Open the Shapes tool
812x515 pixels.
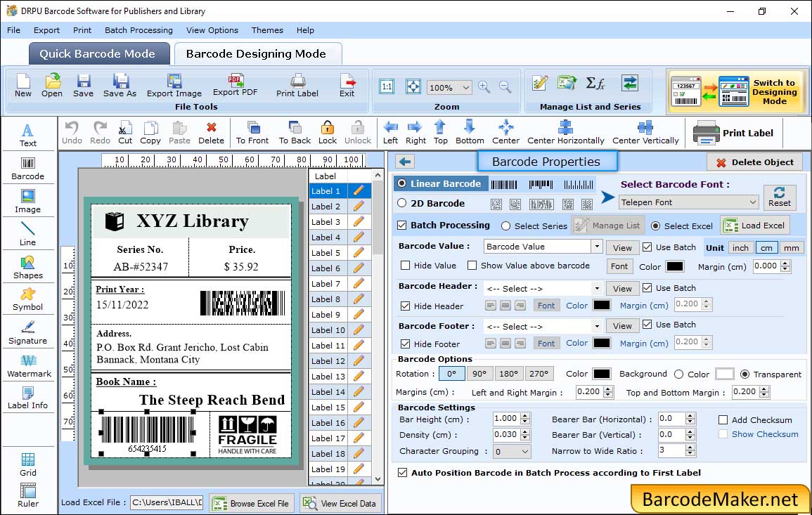28,268
